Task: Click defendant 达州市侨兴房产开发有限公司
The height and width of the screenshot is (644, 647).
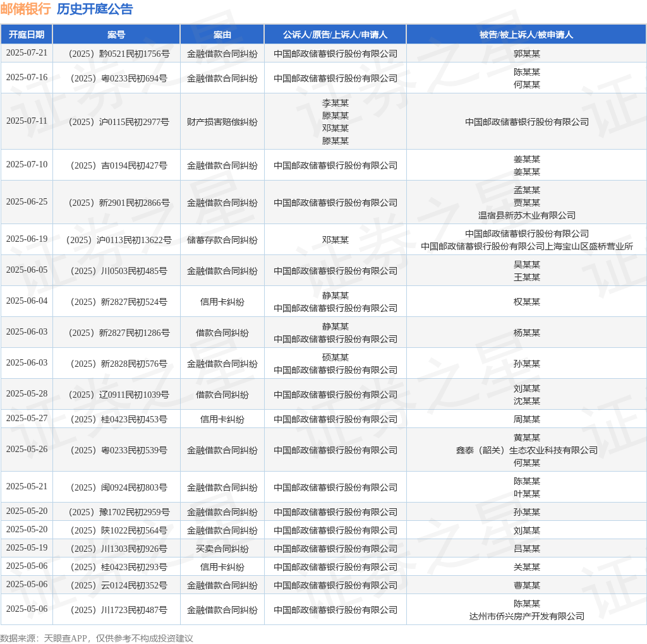Action: pyautogui.click(x=526, y=616)
